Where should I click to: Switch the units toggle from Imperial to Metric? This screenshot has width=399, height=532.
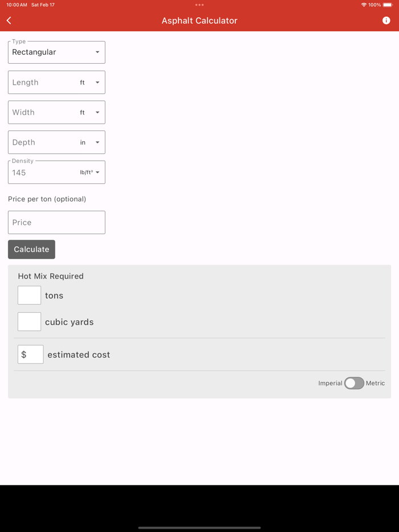pos(353,383)
